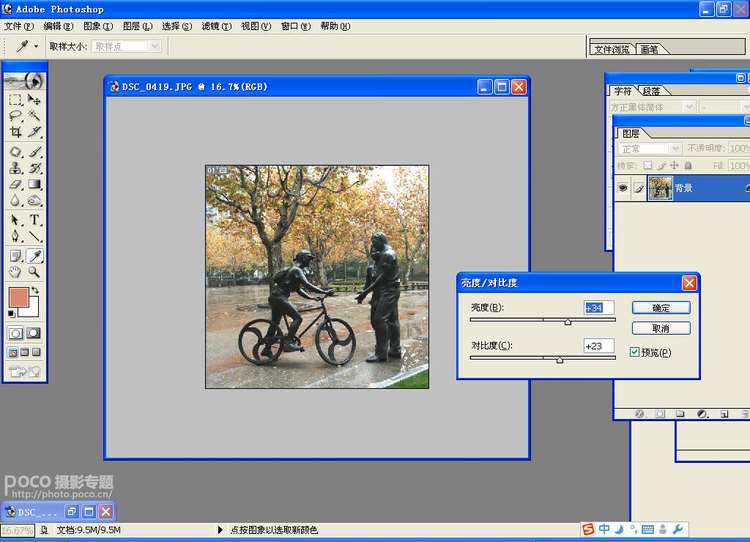The height and width of the screenshot is (542, 750).
Task: Click 确定 in Brightness/Contrast dialog
Action: (661, 308)
